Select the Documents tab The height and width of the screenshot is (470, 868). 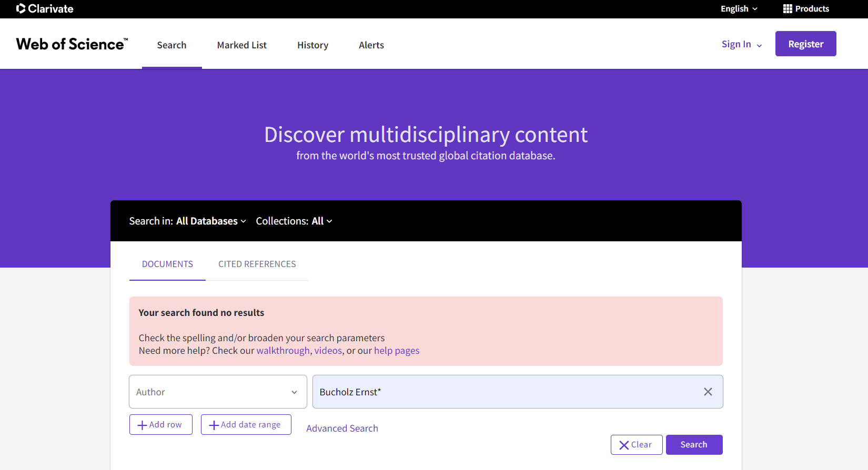(167, 264)
